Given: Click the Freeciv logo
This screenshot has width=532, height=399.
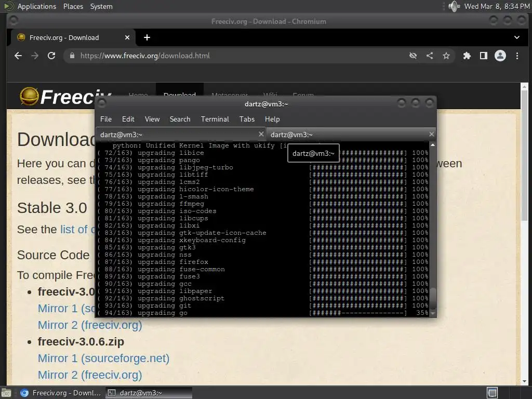Looking at the screenshot, I should [65, 97].
